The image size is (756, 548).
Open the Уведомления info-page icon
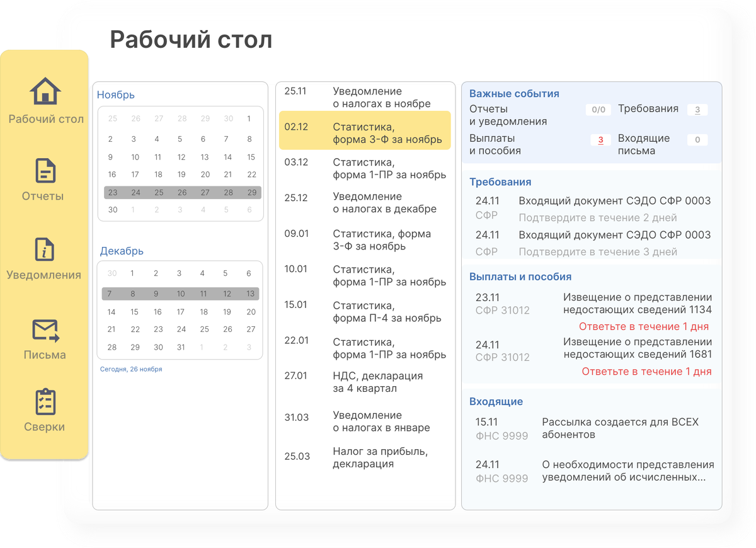(x=45, y=249)
